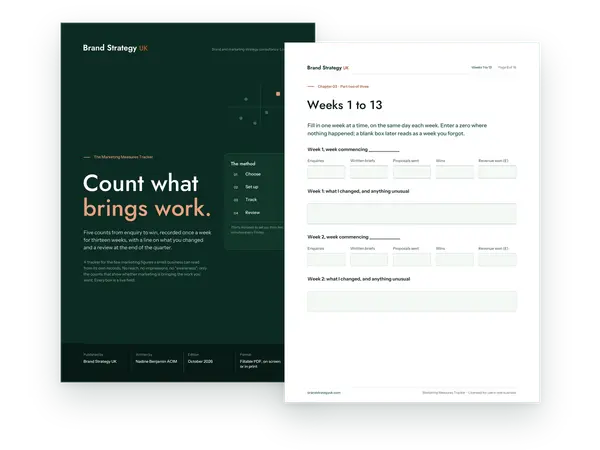The image size is (600, 450).
Task: Click 'Week 1: what I changed, and anything unusual' label
Action: [x=358, y=191]
